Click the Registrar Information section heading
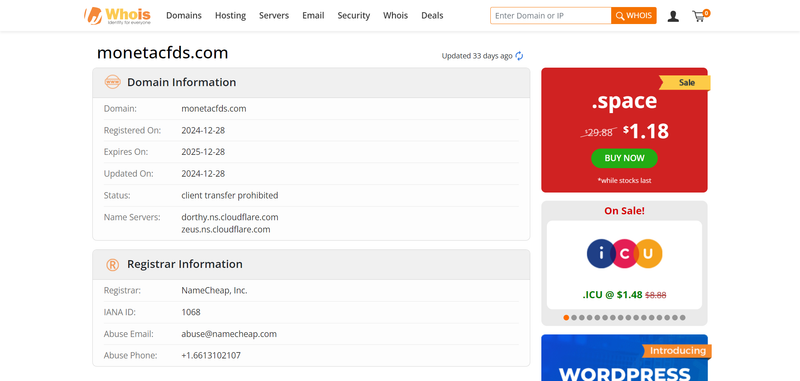The image size is (800, 381). coord(185,264)
